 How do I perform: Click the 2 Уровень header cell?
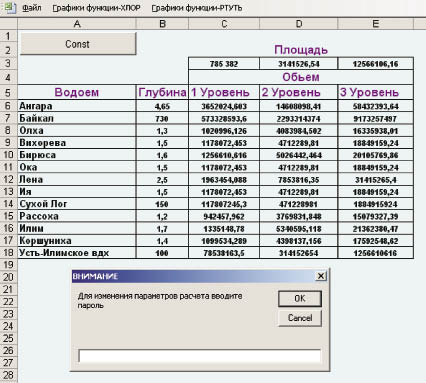click(299, 92)
